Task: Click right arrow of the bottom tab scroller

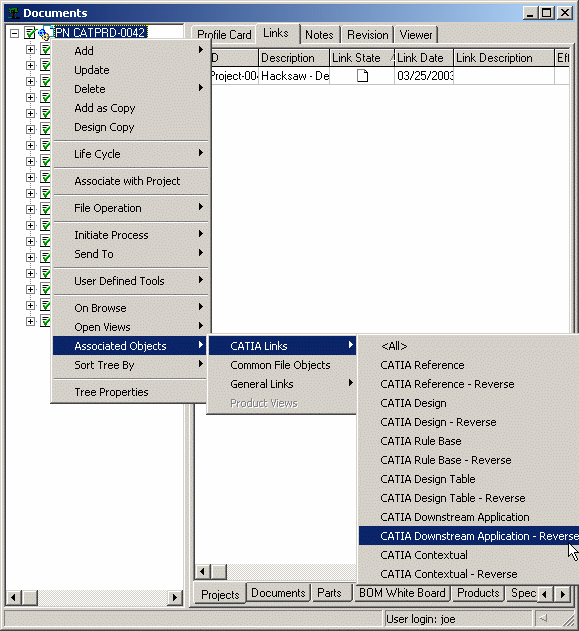Action: pyautogui.click(x=563, y=594)
